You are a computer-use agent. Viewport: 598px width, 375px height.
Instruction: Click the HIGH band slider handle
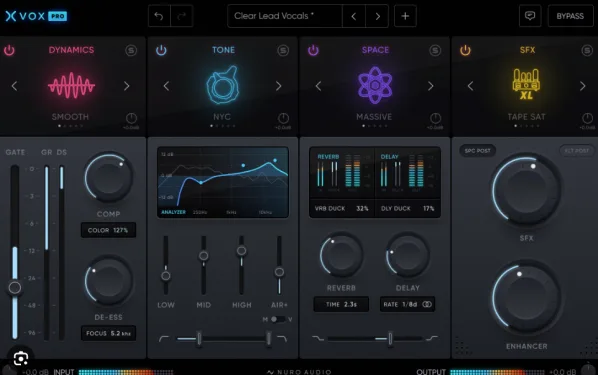click(241, 251)
